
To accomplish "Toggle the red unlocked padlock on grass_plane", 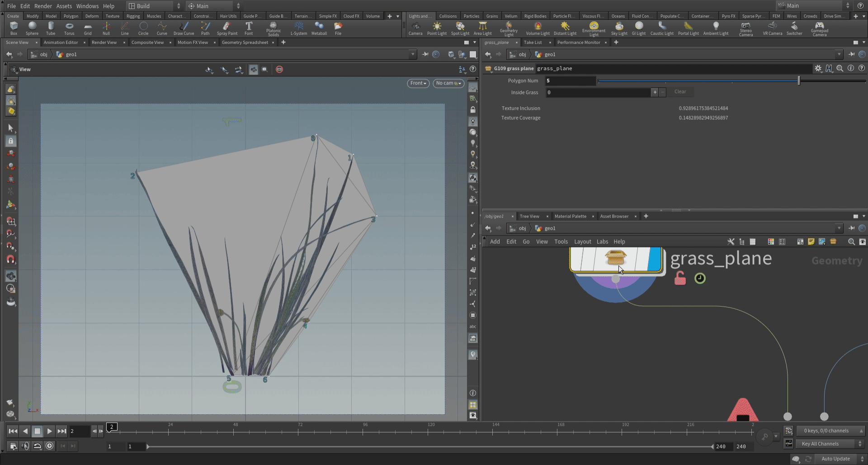I will 680,278.
